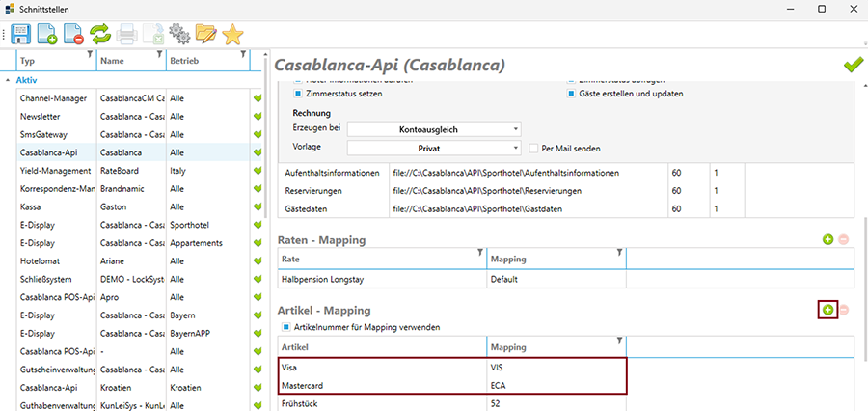Viewport: 868px width, 411px height.
Task: Open the Vorlage Privat dropdown
Action: [x=434, y=148]
